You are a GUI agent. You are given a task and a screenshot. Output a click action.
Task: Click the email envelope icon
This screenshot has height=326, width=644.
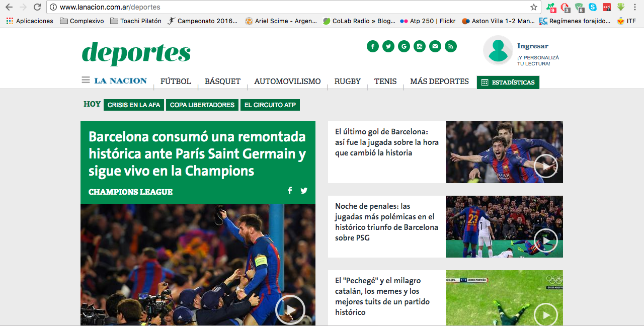435,46
